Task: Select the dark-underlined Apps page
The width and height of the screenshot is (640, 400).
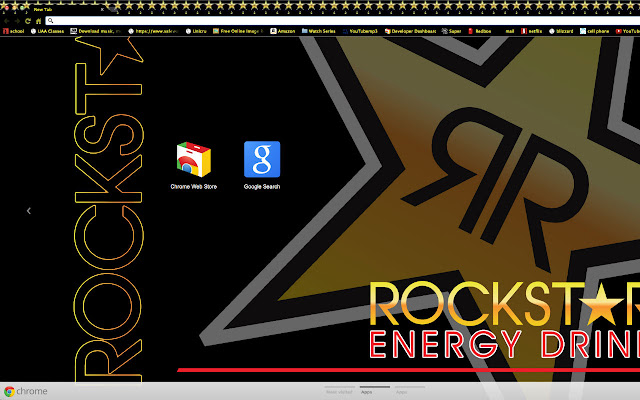Action: pos(375,391)
